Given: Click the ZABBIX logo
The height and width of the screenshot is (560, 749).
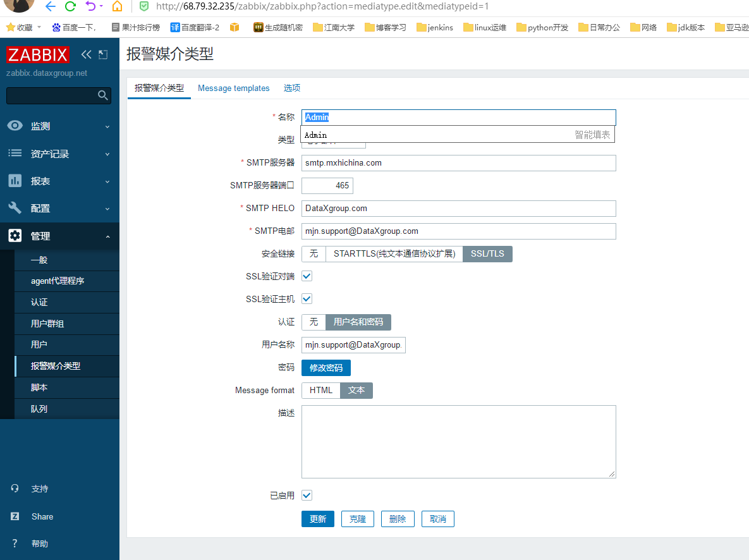Looking at the screenshot, I should coord(38,55).
